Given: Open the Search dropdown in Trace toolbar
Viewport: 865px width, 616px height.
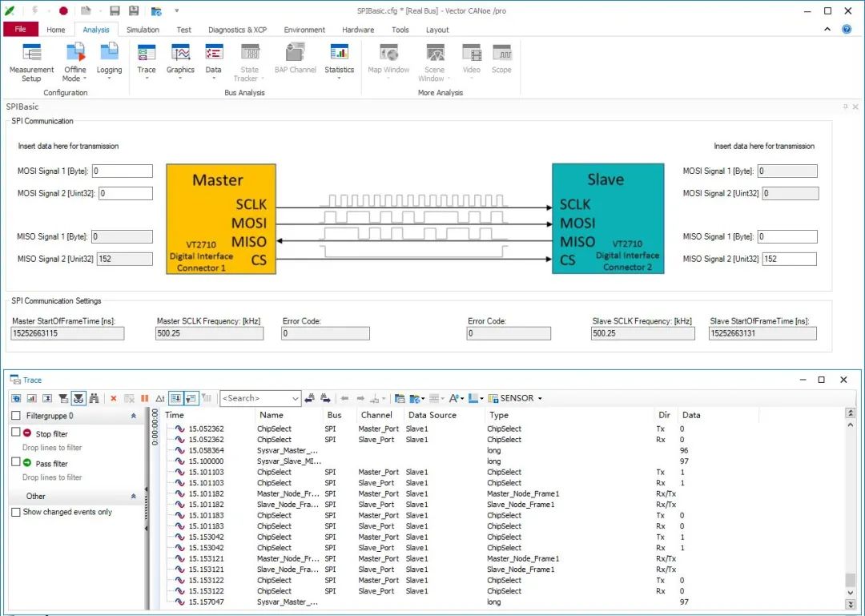Looking at the screenshot, I should (295, 398).
